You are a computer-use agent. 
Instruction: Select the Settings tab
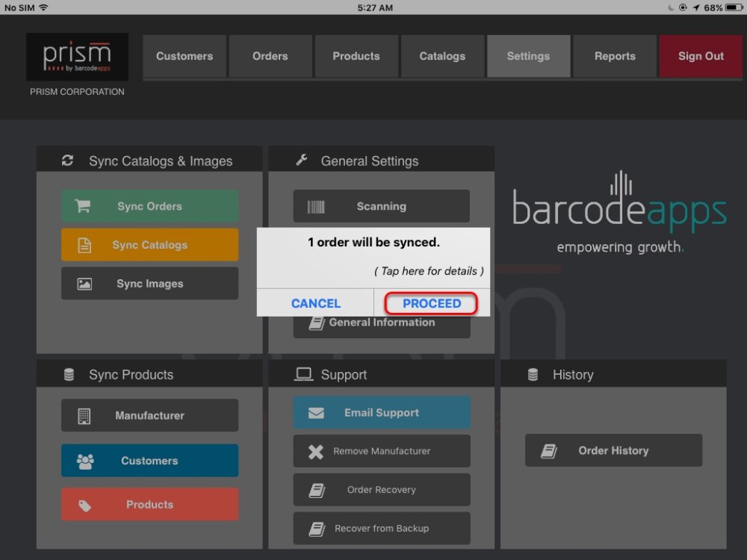point(528,56)
